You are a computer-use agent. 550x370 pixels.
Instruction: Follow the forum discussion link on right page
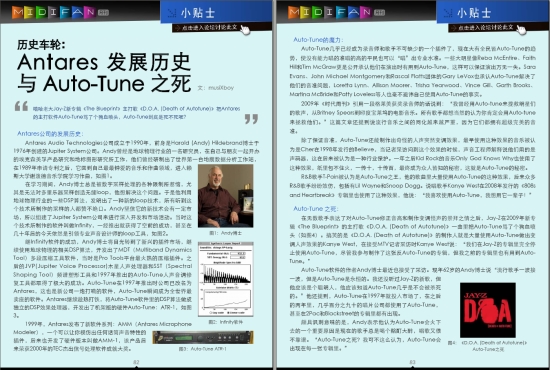pyautogui.click(x=485, y=27)
